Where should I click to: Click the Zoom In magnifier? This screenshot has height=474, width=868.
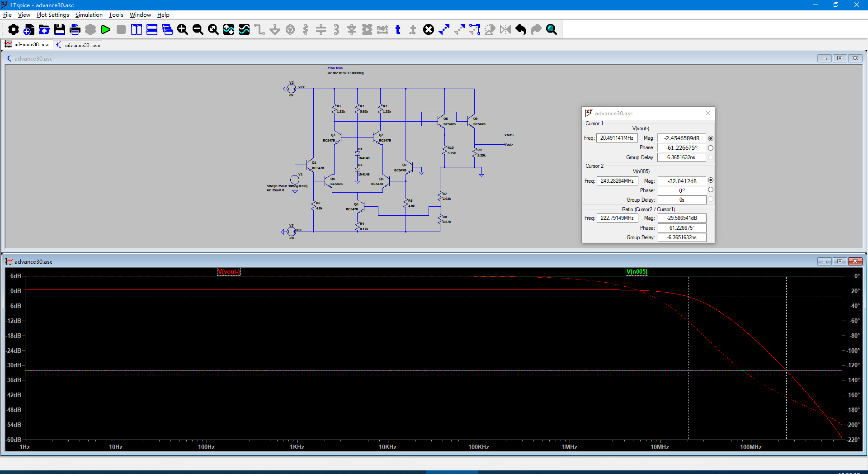point(183,29)
